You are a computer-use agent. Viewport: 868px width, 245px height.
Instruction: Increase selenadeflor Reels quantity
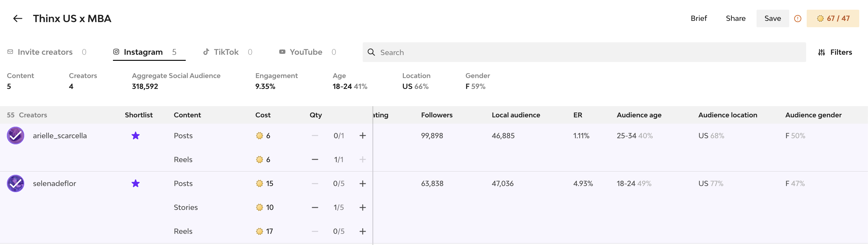point(362,231)
